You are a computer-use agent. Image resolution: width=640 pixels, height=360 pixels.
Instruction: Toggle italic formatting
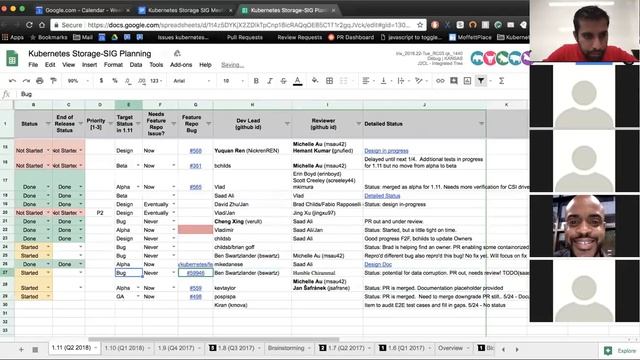[x=270, y=81]
